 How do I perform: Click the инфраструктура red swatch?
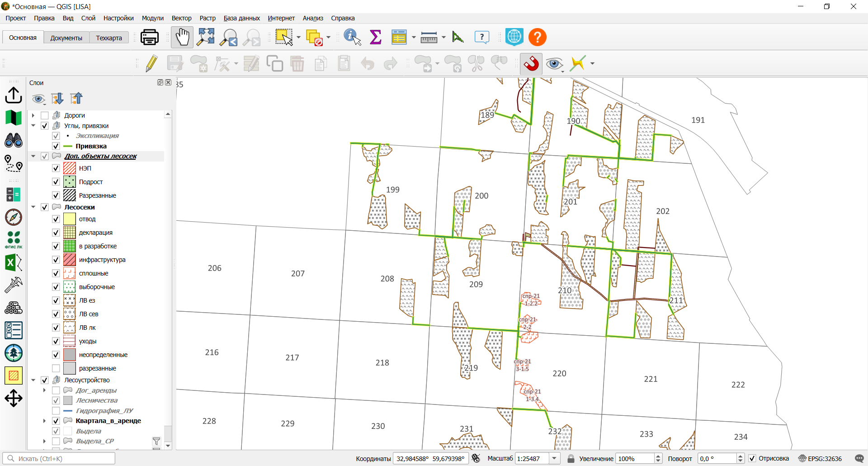pos(70,260)
